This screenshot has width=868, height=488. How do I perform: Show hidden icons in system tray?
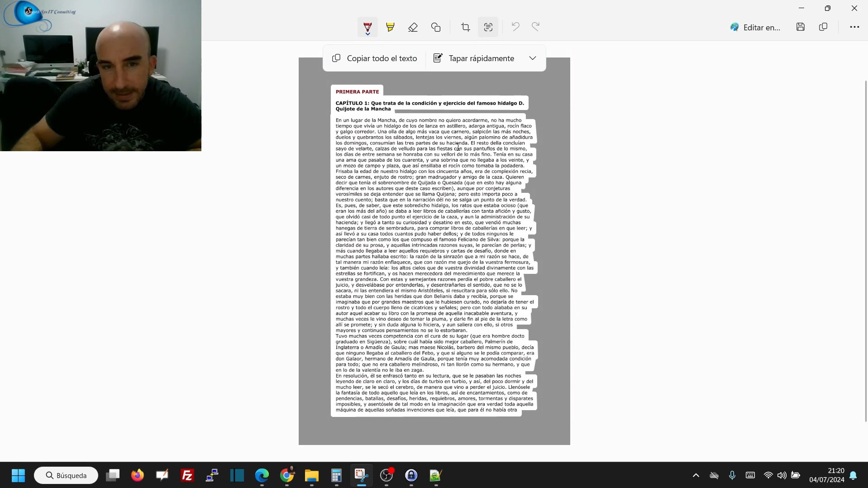tap(696, 475)
